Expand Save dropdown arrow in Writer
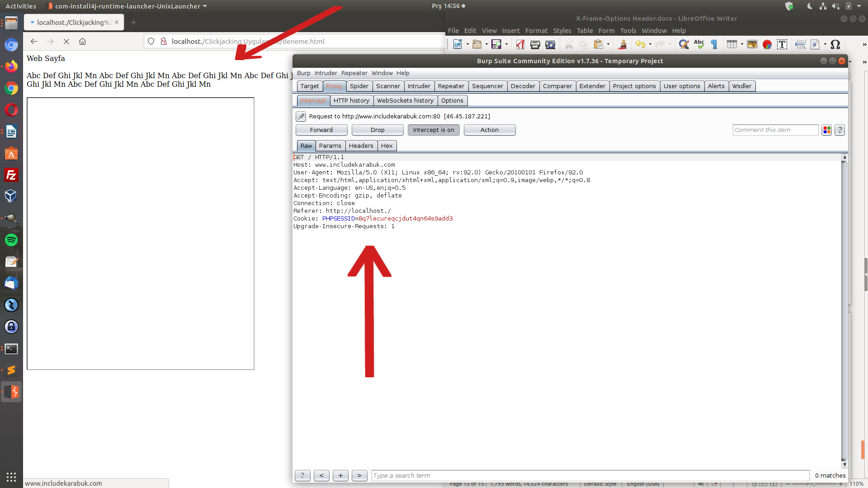The width and height of the screenshot is (868, 488). click(x=506, y=44)
